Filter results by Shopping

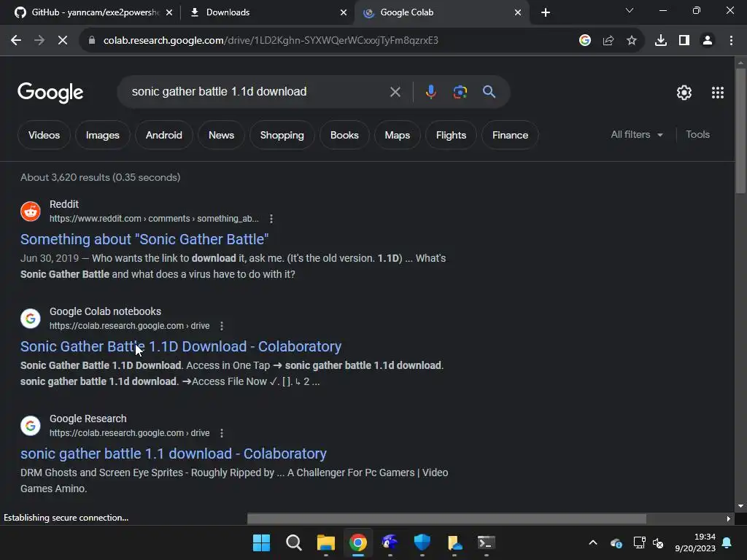click(282, 135)
